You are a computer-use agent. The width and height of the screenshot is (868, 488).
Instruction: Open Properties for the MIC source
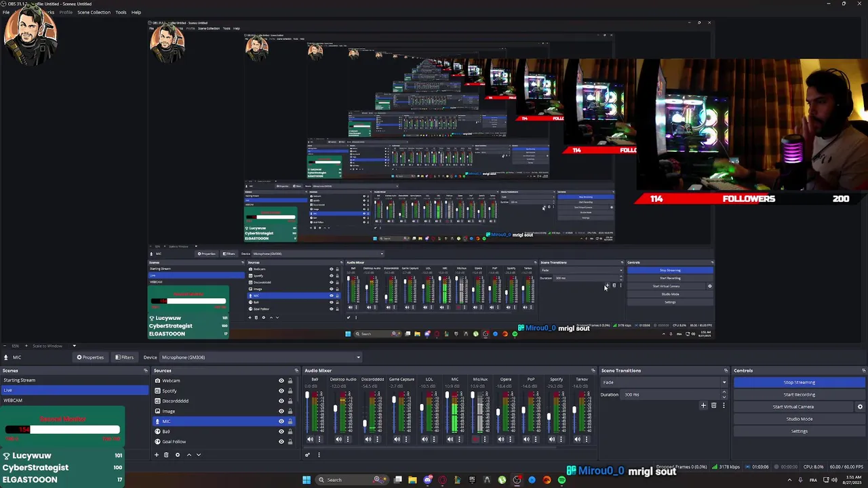tap(90, 357)
